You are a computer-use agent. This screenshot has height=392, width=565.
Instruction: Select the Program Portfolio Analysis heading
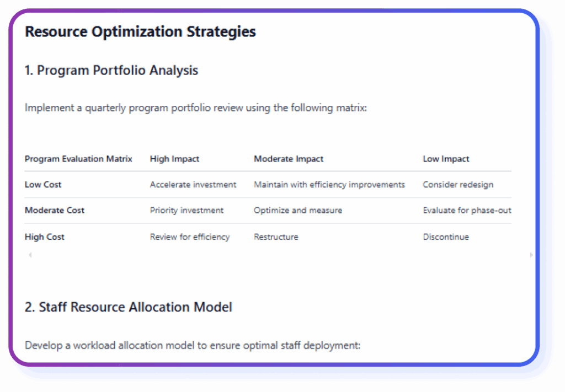tap(111, 71)
